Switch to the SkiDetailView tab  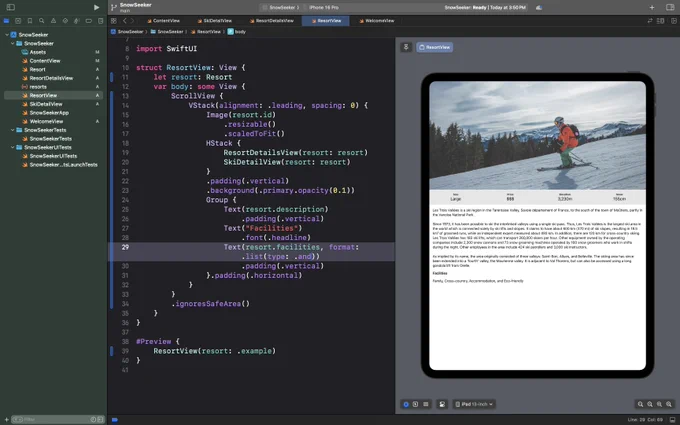215,20
